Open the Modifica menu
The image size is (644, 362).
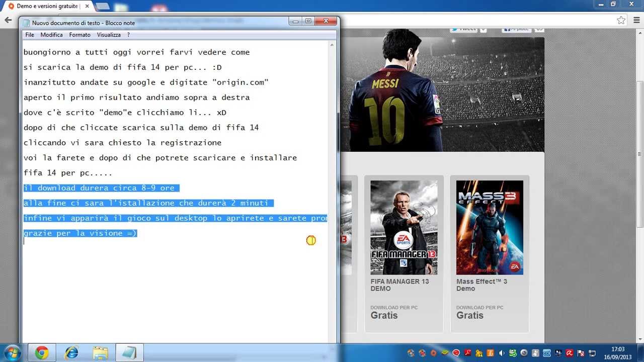coord(51,35)
